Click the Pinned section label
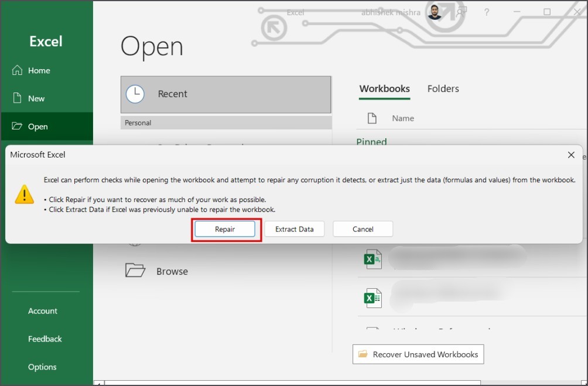The height and width of the screenshot is (386, 588). [x=371, y=142]
